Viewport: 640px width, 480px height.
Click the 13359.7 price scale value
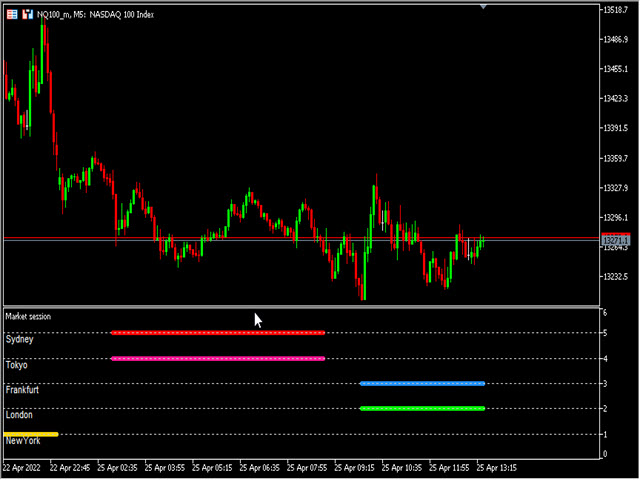[616, 158]
